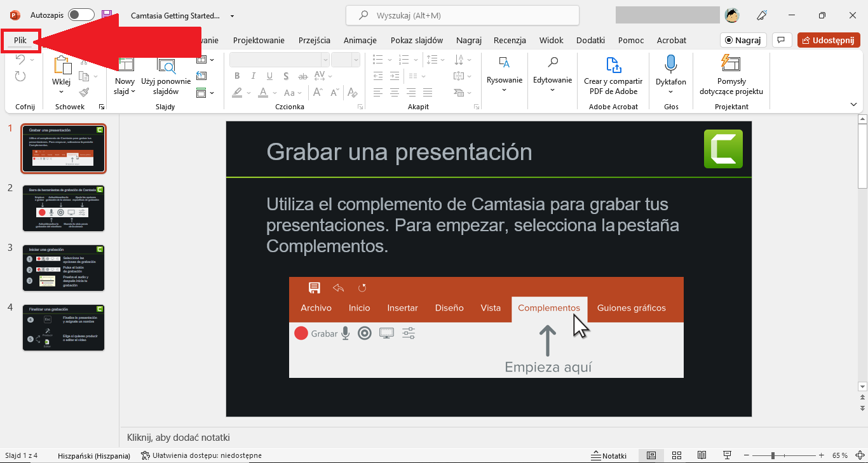Screen dimensions: 868x463
Task: Switch to Normal view in status bar
Action: coord(651,455)
